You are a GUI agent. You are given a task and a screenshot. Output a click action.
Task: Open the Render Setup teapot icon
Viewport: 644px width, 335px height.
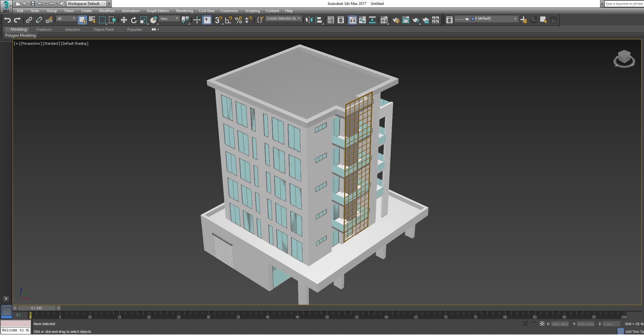pos(396,20)
